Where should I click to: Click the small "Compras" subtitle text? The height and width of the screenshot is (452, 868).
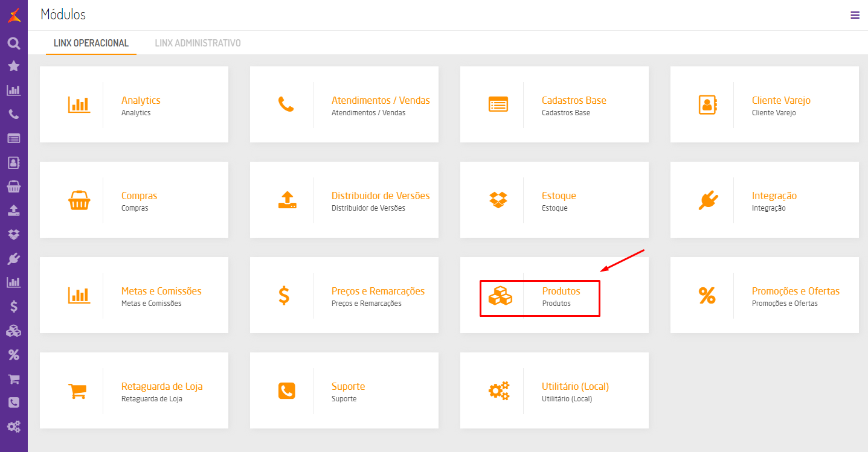tap(135, 208)
